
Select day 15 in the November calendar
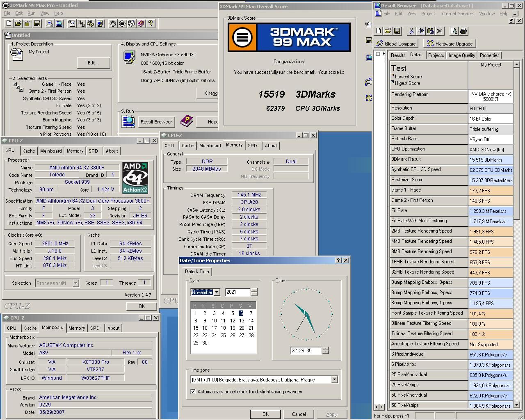coord(196,328)
